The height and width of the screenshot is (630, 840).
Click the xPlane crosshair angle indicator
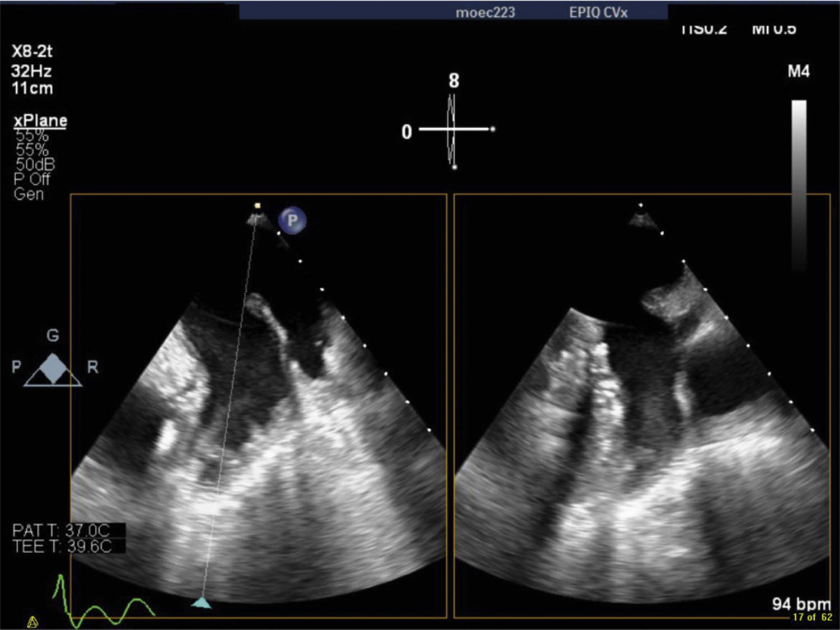click(453, 130)
